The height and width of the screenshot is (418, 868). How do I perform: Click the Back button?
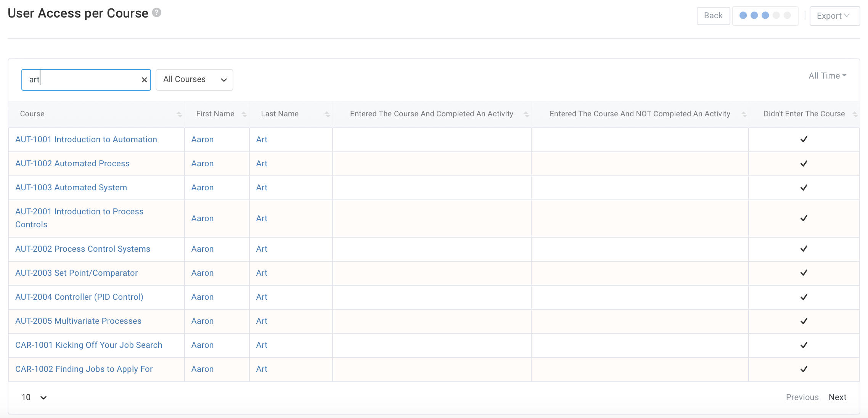pyautogui.click(x=713, y=16)
